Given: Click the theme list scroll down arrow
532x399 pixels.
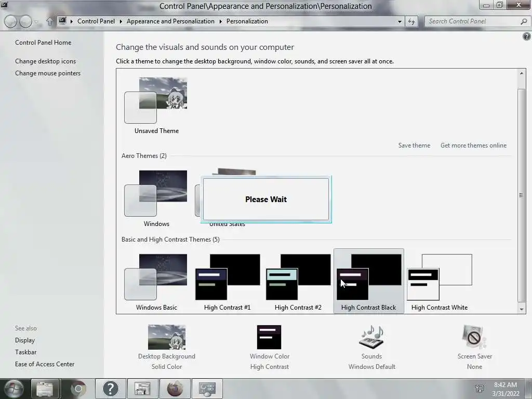Looking at the screenshot, I should click(x=522, y=309).
